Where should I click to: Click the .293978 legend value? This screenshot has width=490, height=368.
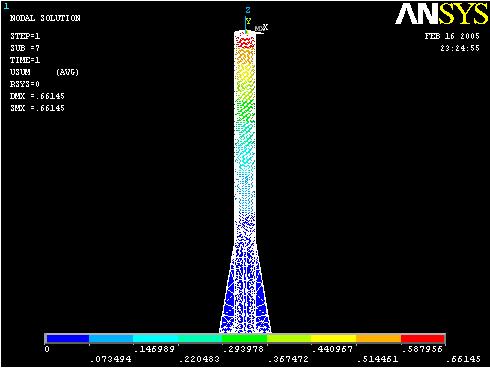coord(243,349)
